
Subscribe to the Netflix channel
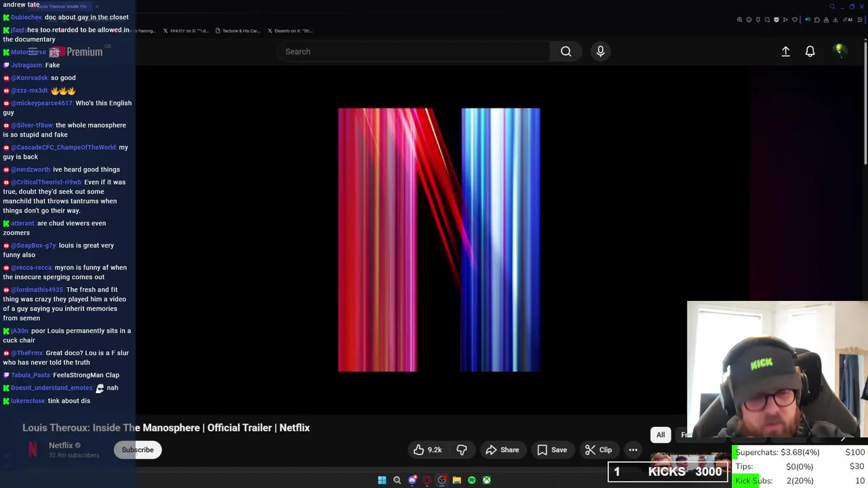point(138,449)
